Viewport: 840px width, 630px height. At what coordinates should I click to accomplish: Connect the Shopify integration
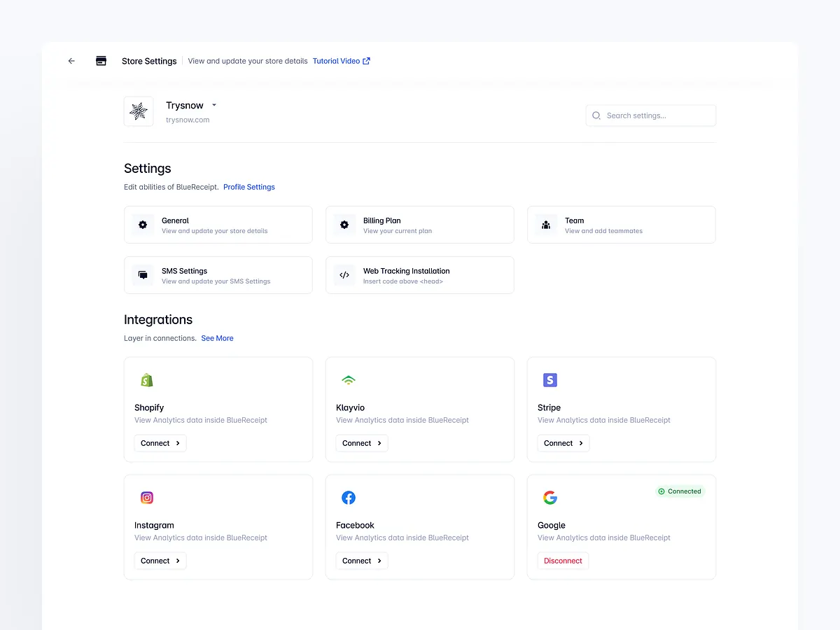pos(160,443)
